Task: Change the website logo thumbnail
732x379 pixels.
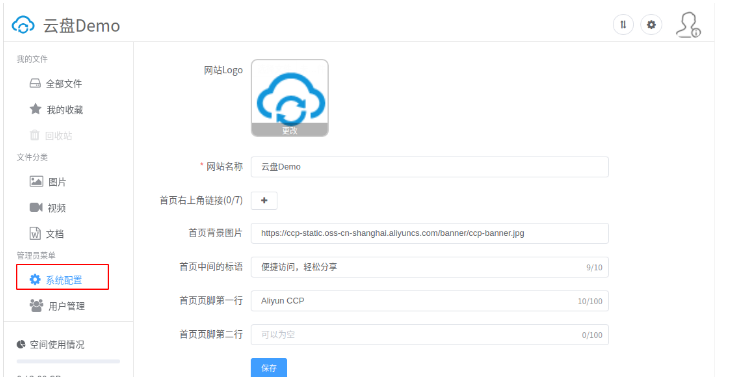Action: (x=289, y=98)
